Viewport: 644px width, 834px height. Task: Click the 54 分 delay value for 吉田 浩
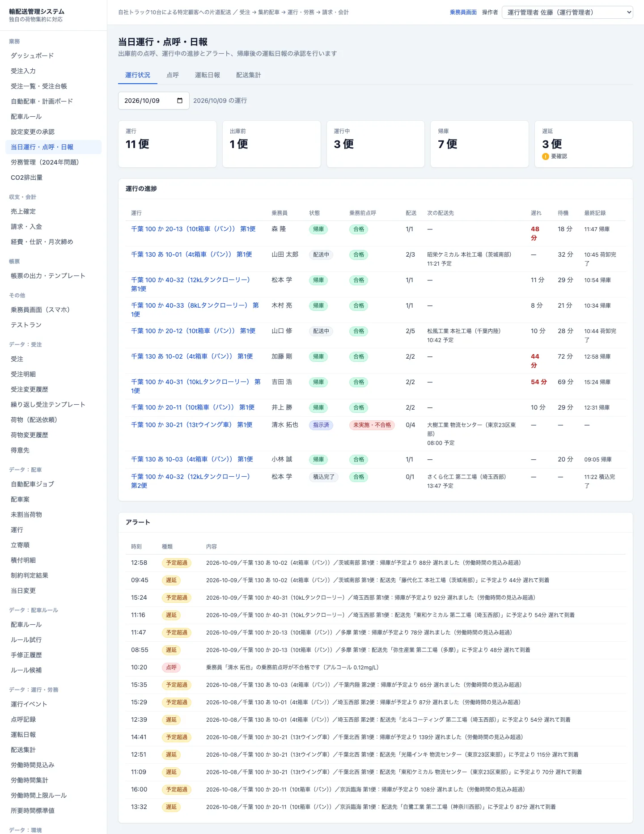pyautogui.click(x=539, y=382)
